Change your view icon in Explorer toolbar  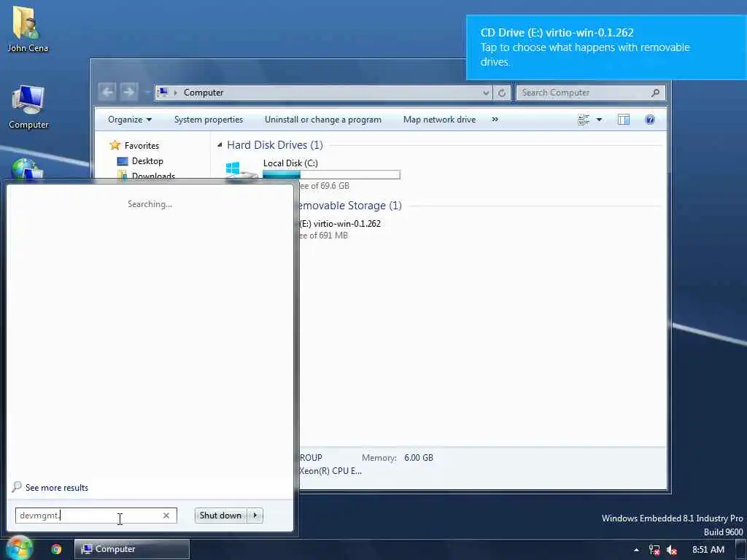583,120
